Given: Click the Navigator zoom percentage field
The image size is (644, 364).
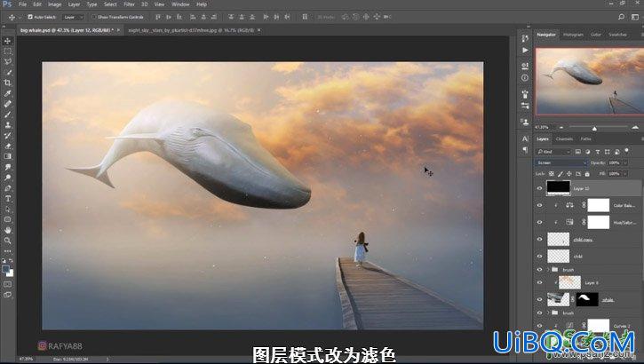Looking at the screenshot, I should point(542,128).
